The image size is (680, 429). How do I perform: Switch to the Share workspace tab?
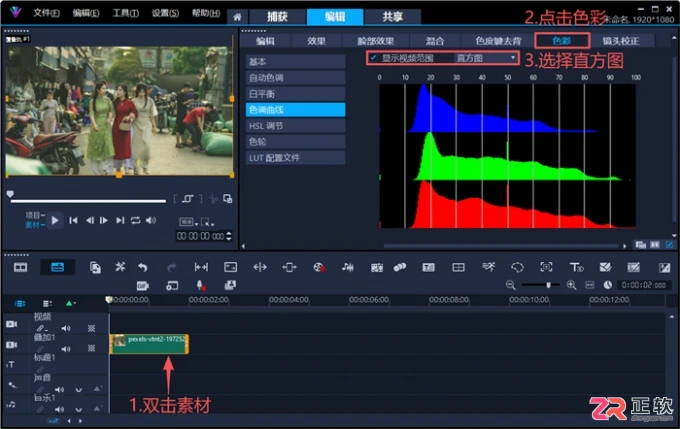392,17
